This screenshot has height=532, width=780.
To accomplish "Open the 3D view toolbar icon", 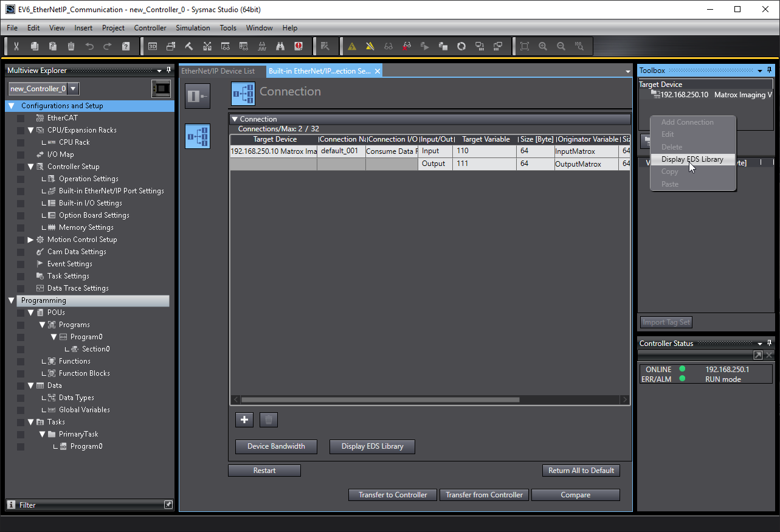I will pos(153,46).
